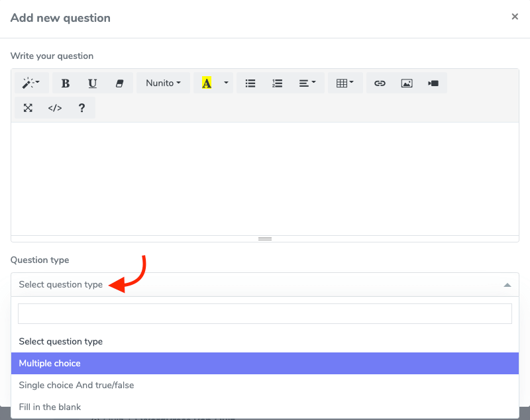Open the table insertion dropdown

(345, 83)
